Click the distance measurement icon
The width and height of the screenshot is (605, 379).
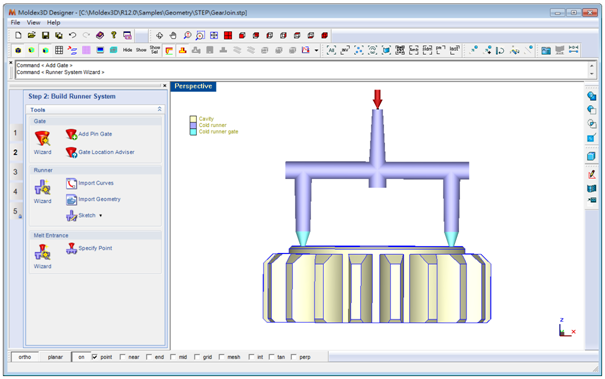point(573,50)
